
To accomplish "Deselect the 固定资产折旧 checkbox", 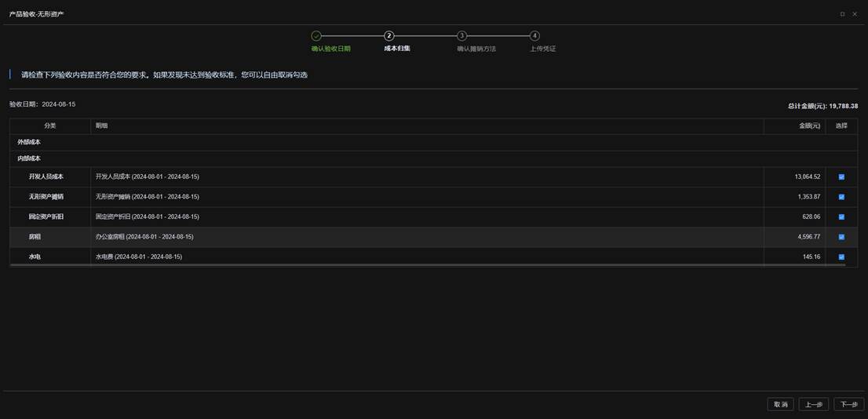I will tap(841, 217).
